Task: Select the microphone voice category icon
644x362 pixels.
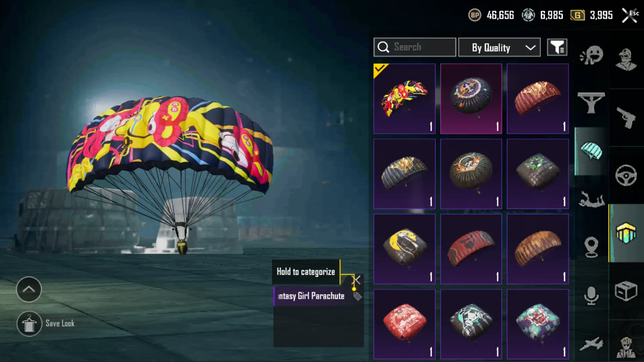Action: (x=591, y=296)
